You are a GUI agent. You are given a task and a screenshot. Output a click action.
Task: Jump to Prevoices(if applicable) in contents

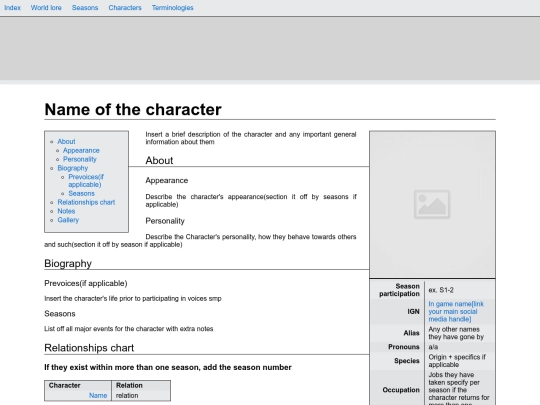(86, 181)
